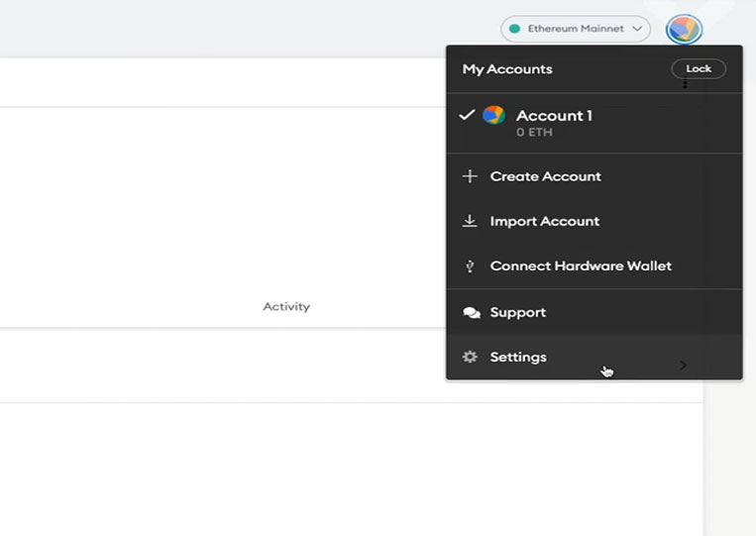Click the green network status dot

pos(514,29)
